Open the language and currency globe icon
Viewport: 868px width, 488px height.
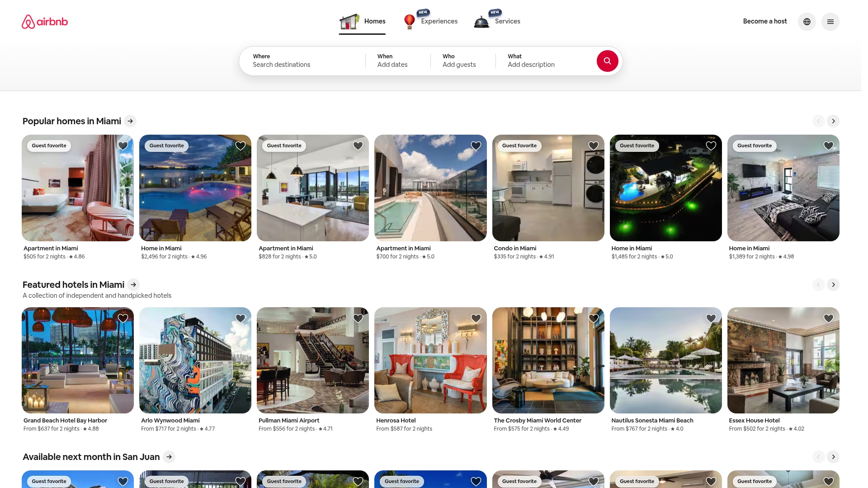(807, 21)
